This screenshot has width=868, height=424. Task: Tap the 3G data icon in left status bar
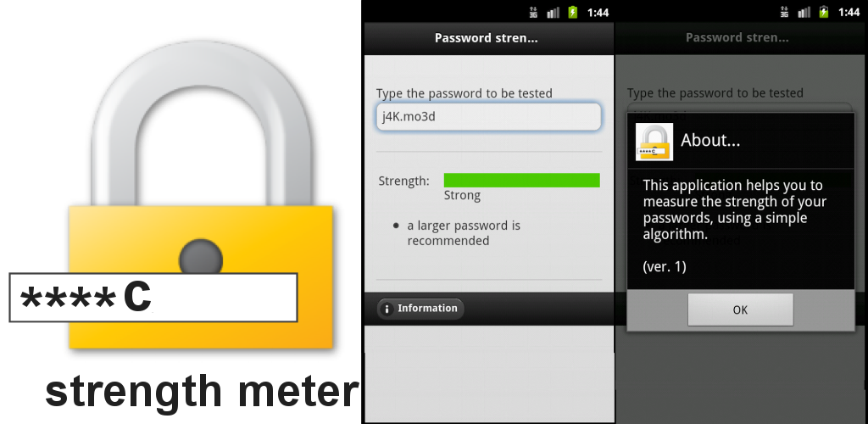533,12
